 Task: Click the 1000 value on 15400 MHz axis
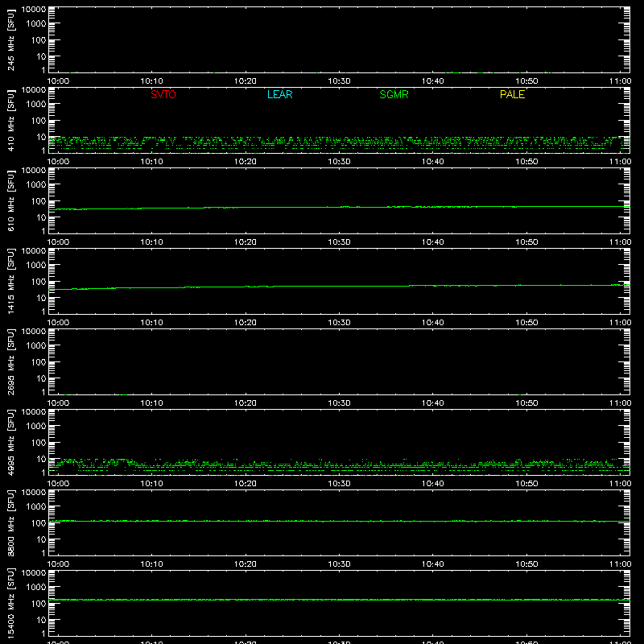click(x=36, y=588)
